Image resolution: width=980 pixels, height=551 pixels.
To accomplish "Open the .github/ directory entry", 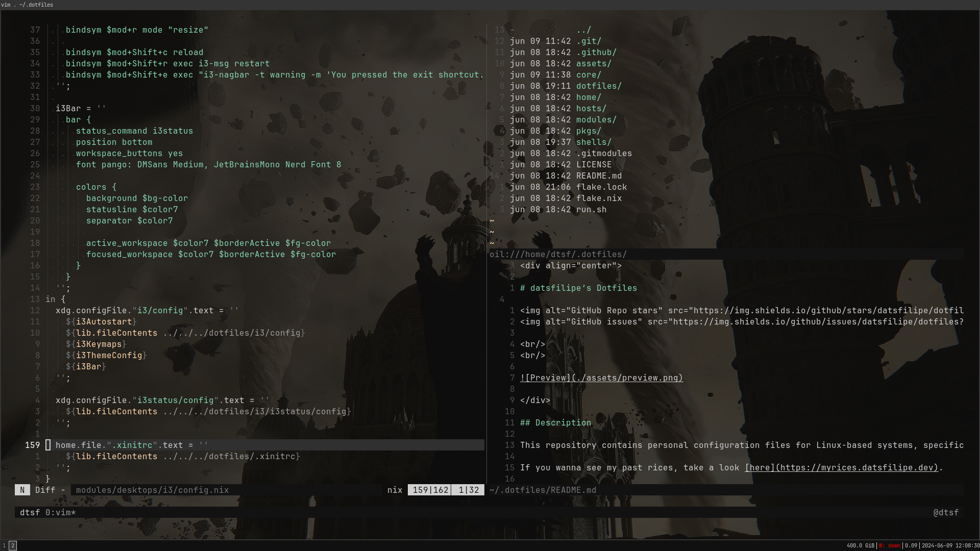I will pos(596,53).
